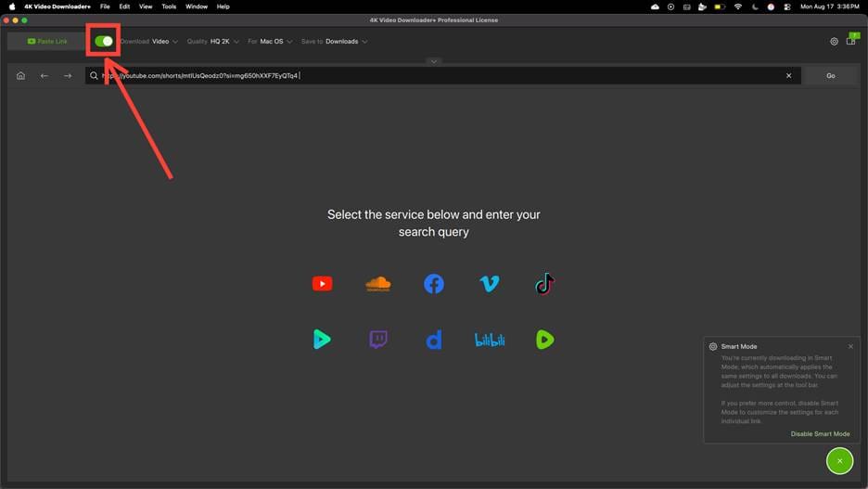Click the cloud icon in menu bar
The image size is (868, 489).
pos(655,6)
